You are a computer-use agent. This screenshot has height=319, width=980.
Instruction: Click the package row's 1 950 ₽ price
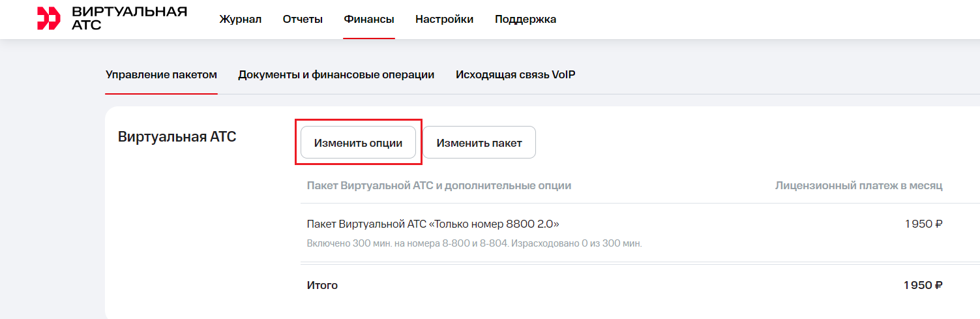(923, 224)
